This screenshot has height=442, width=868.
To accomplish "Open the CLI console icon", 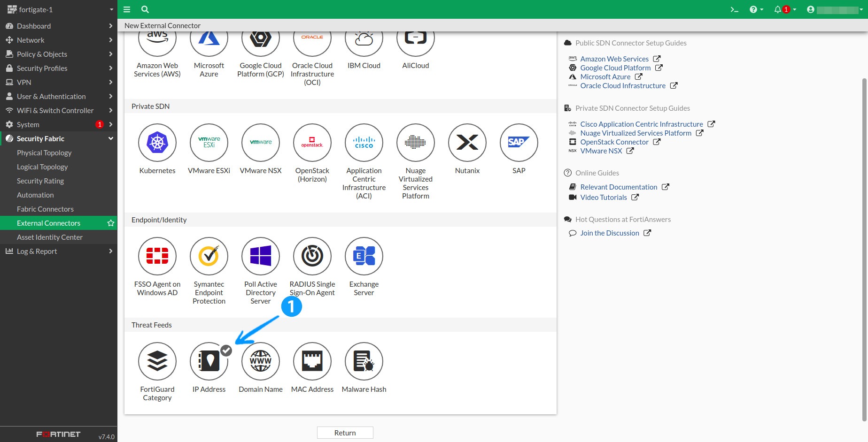I will click(734, 9).
